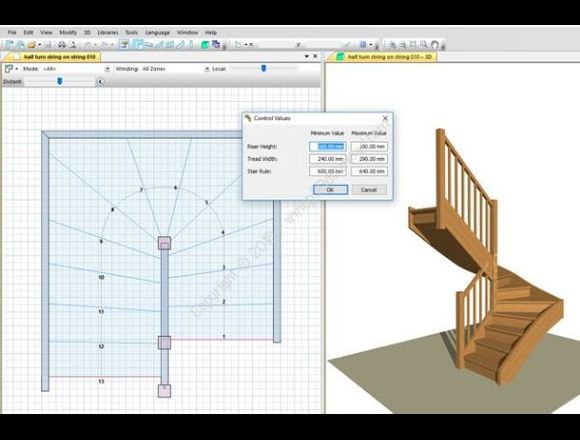
Task: Click the Print toolbar icon
Action: (62, 45)
